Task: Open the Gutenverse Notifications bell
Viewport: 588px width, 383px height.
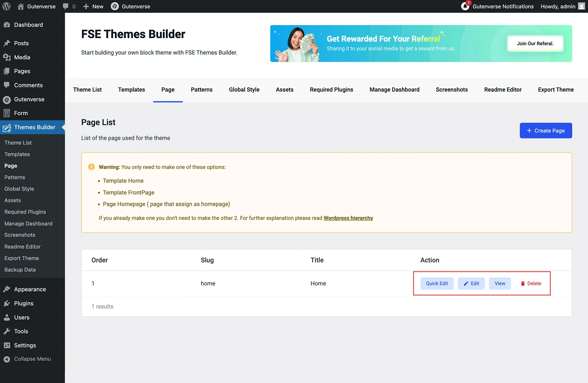Action: pos(465,6)
